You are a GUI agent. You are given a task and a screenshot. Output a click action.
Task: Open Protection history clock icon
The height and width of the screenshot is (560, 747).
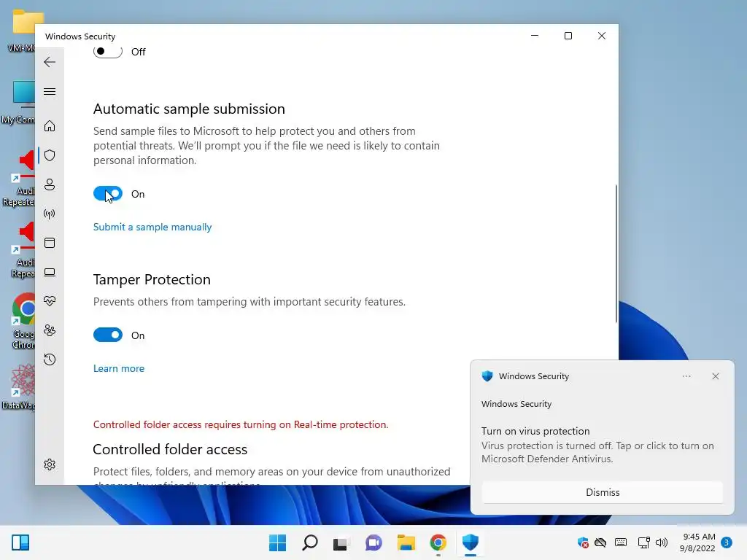(x=50, y=359)
